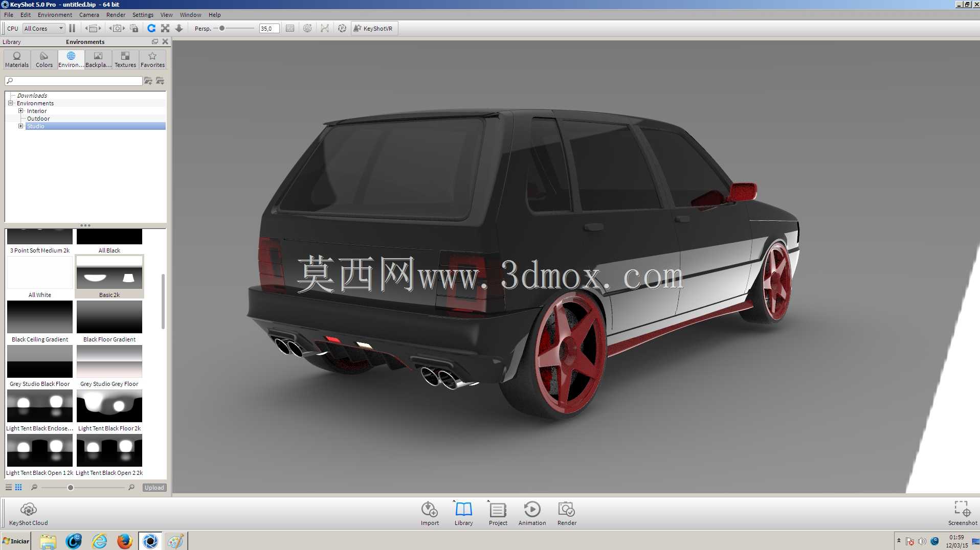Viewport: 980px width, 550px height.
Task: Click the Upload button
Action: (154, 488)
